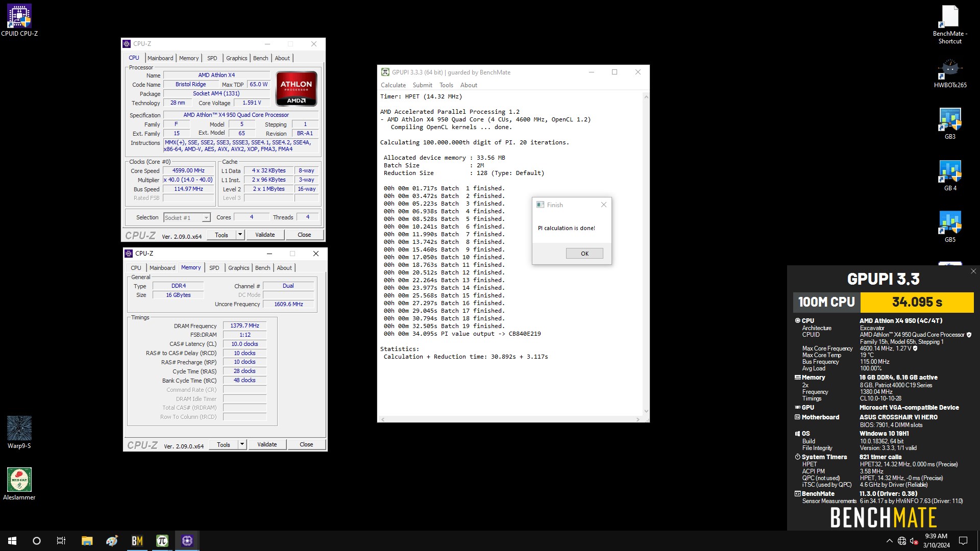The height and width of the screenshot is (551, 980).
Task: Click the GPUPI taskbar icon
Action: tap(162, 541)
